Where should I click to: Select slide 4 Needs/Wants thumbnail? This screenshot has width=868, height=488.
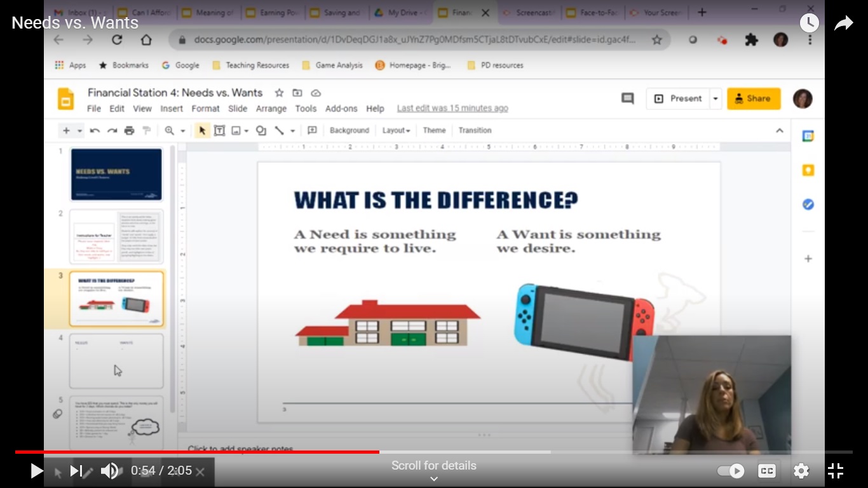point(116,361)
